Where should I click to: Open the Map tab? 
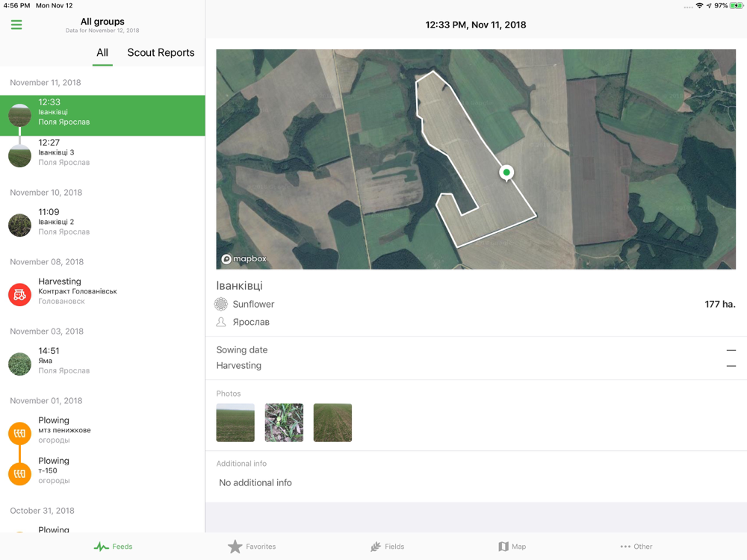tap(512, 547)
